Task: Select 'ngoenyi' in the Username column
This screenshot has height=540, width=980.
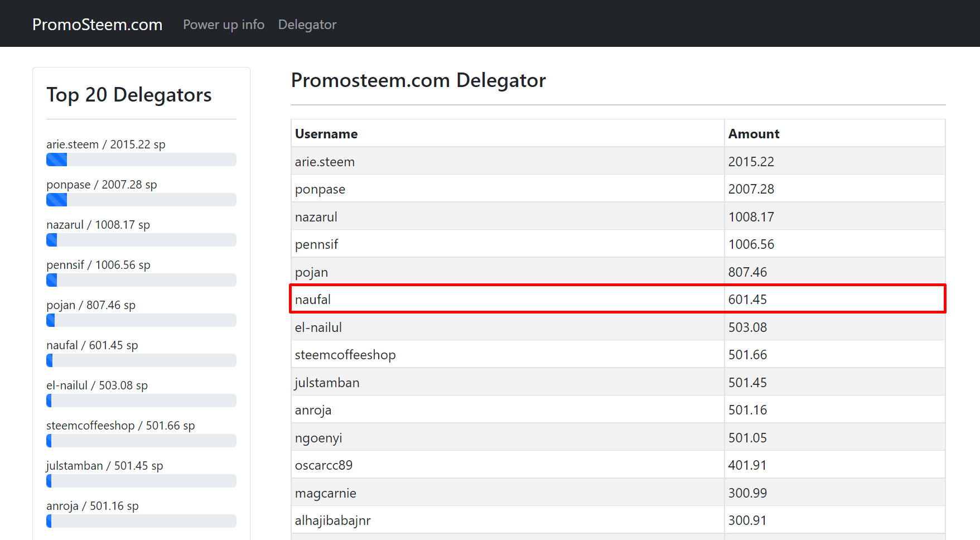Action: click(x=508, y=437)
